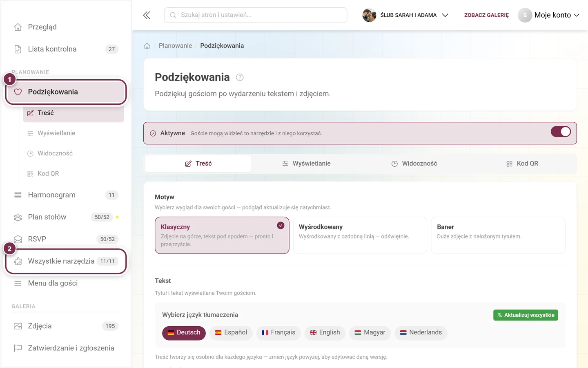Choose Deutsch translation language

click(x=184, y=333)
